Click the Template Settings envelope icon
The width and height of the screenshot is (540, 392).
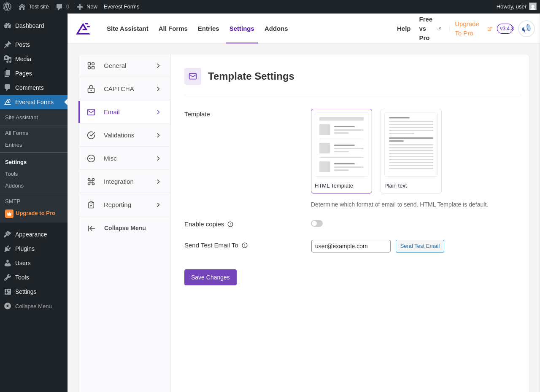(193, 76)
